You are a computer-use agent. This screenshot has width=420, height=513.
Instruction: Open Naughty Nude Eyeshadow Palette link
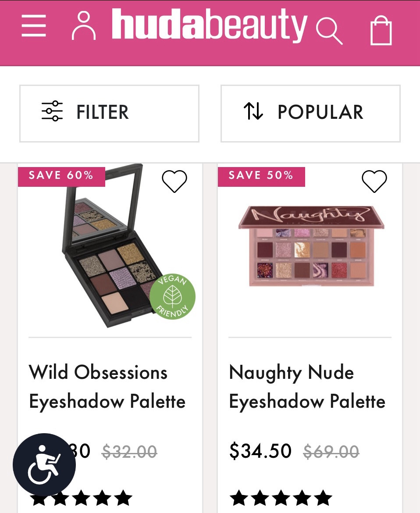[x=307, y=386]
